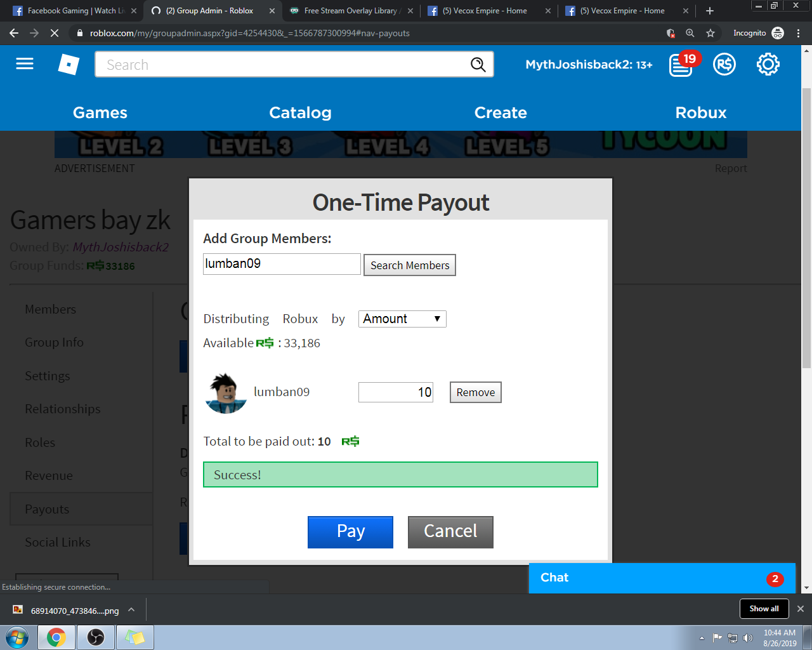Select the Group Admin - Roblox tab

(x=209, y=11)
